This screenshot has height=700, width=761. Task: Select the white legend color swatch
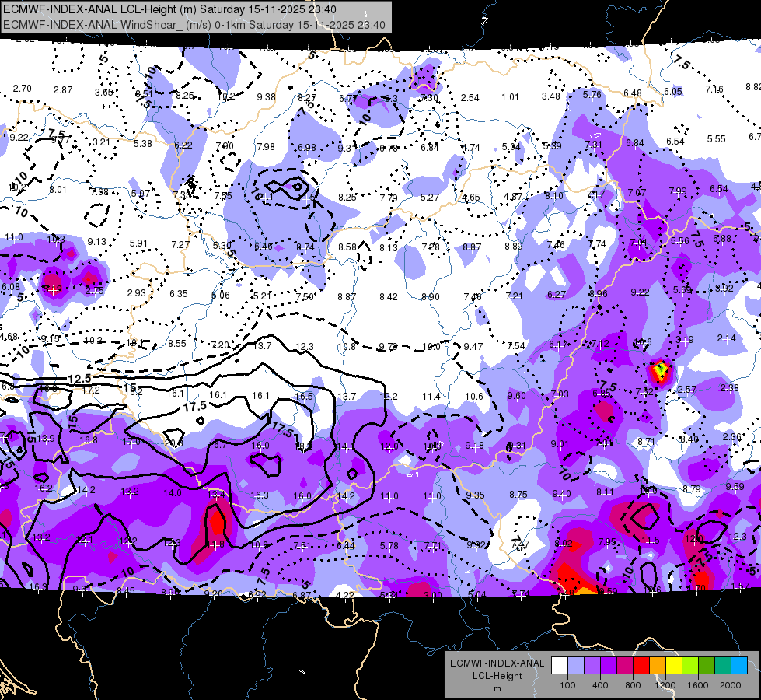(x=559, y=666)
